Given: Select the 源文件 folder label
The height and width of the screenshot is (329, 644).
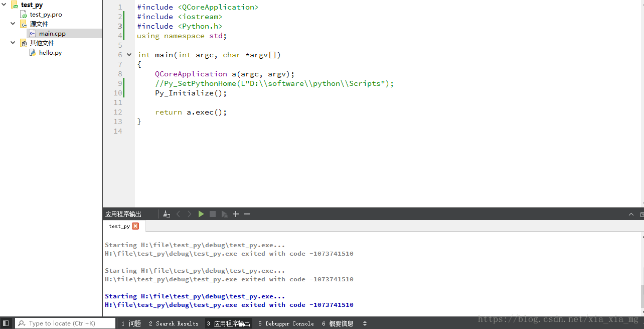Looking at the screenshot, I should [39, 24].
